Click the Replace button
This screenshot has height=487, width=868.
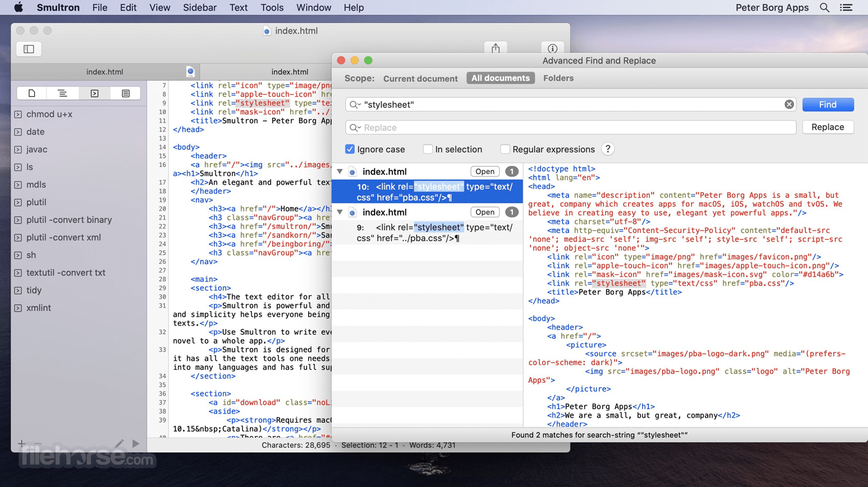[828, 127]
